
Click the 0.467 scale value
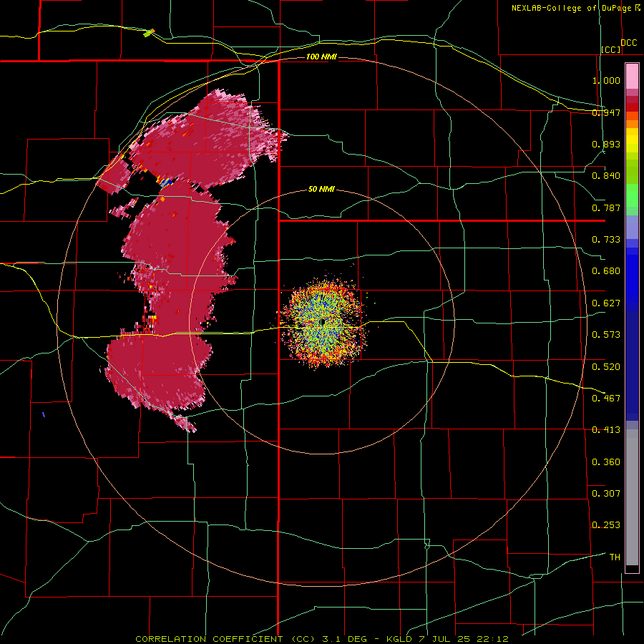coord(606,399)
